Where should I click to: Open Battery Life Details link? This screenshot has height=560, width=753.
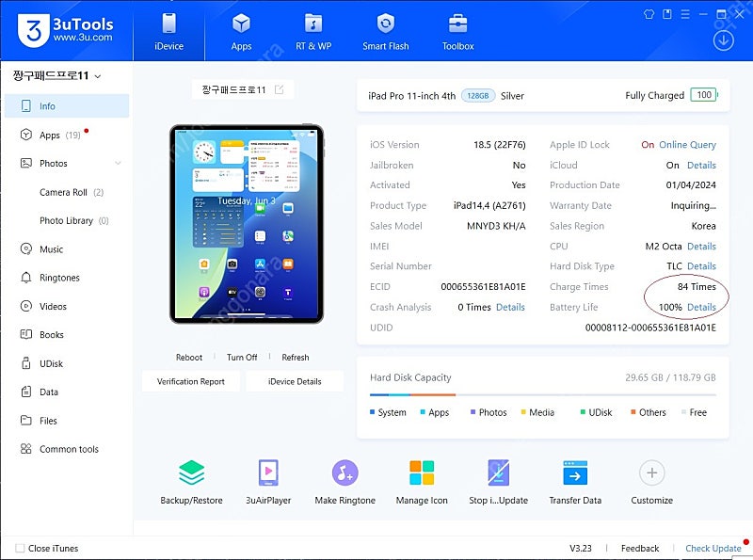pyautogui.click(x=701, y=307)
